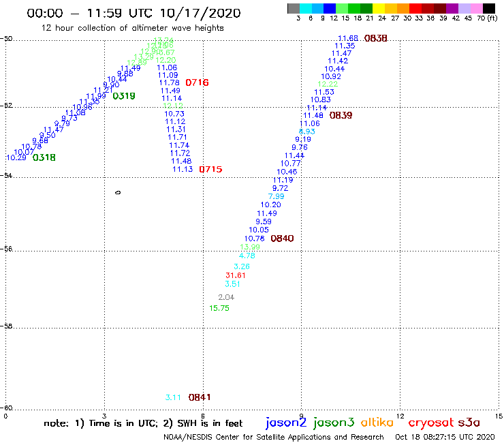Click the green wave height value 12.20
504x443 pixels.
point(166,60)
